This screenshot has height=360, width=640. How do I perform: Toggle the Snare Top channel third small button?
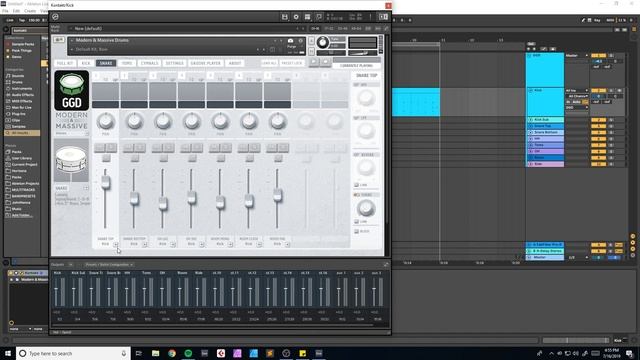point(106,158)
